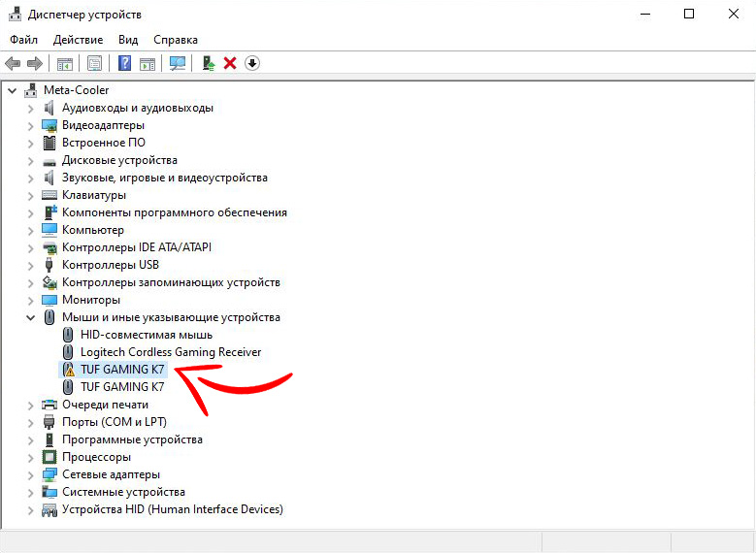This screenshot has height=553, width=756.
Task: Click the disk icon for Дисковые устройства
Action: click(49, 162)
